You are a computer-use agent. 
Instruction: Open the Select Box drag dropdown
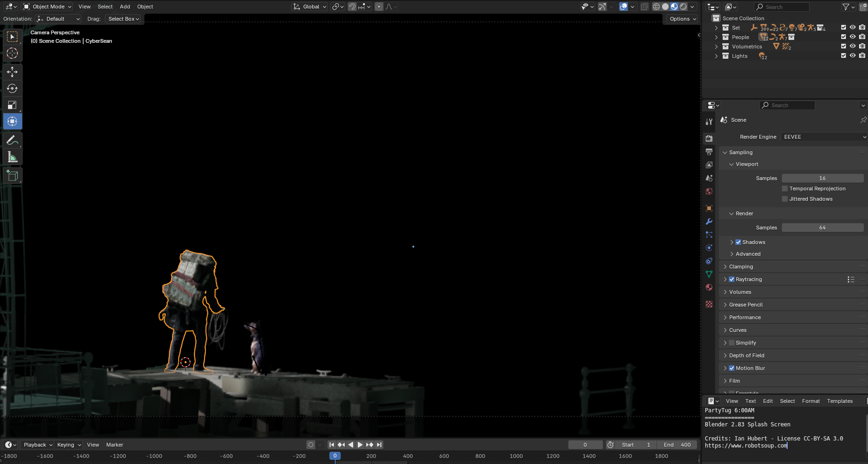124,19
